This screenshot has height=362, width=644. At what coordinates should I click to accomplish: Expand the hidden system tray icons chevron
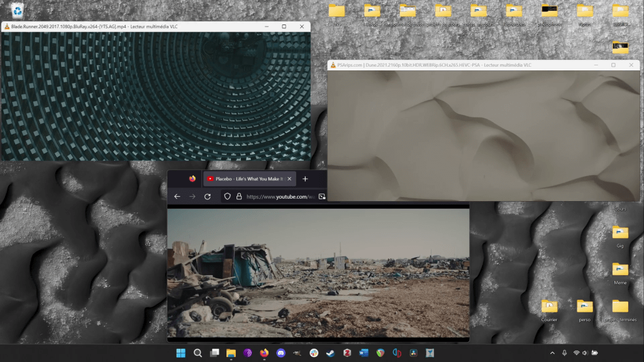click(x=552, y=353)
